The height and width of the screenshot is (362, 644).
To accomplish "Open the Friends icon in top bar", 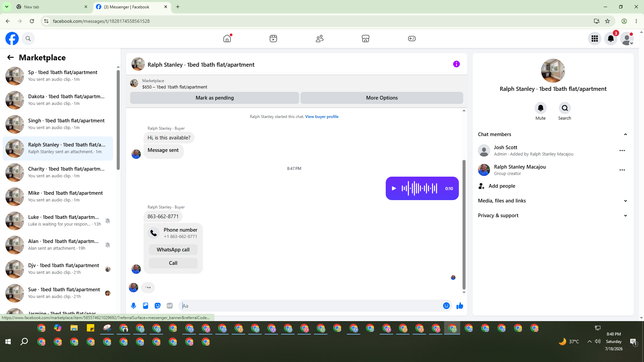I will pos(320,39).
